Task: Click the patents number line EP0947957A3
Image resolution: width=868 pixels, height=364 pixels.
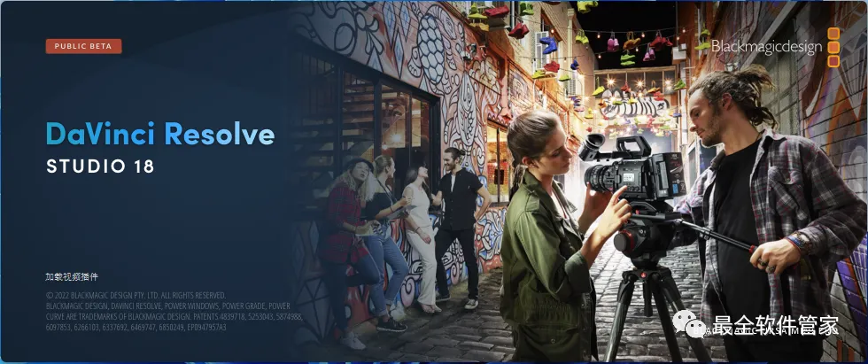Action: pyautogui.click(x=136, y=327)
